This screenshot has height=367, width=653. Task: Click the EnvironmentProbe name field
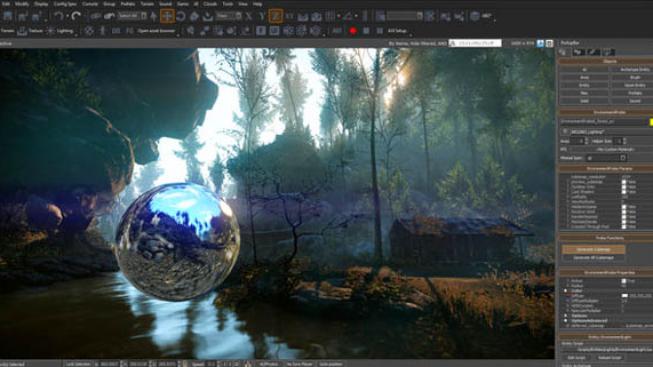tap(603, 122)
